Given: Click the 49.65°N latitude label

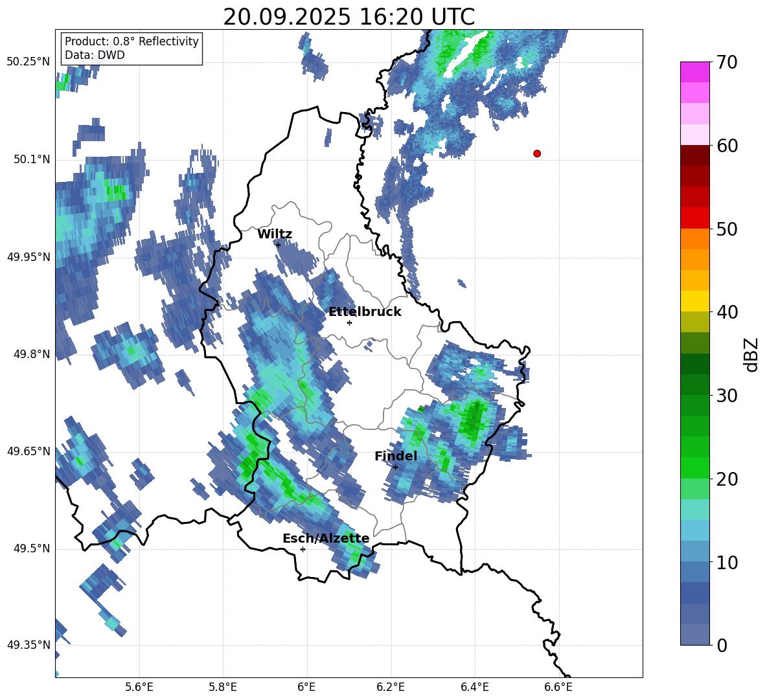Looking at the screenshot, I should tap(28, 451).
